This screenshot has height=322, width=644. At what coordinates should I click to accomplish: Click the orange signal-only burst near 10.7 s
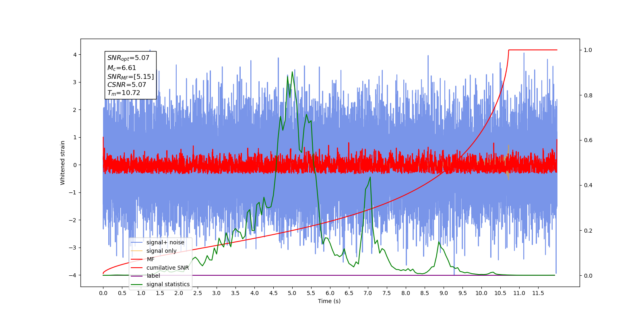[x=508, y=162]
